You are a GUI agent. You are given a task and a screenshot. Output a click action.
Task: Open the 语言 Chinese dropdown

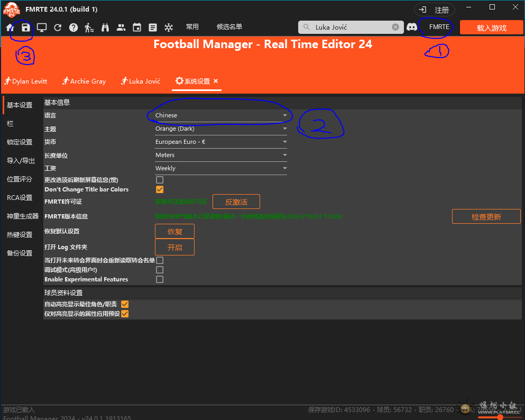point(221,115)
